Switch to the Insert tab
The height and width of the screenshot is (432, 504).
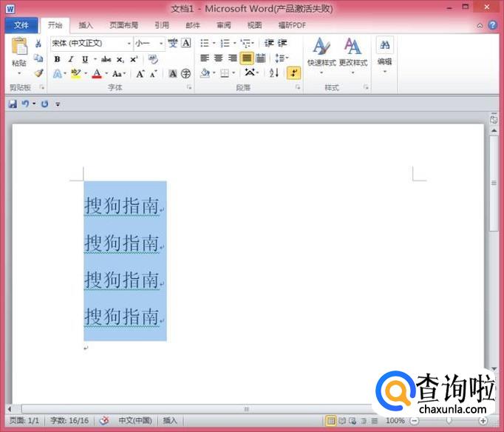coord(86,25)
